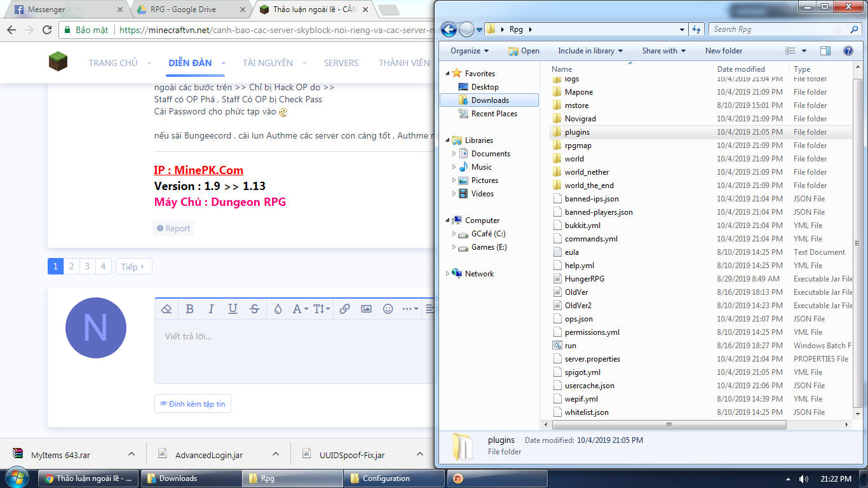Click the insert image icon in editor
Screen dimensions: 868x488
pyautogui.click(x=366, y=309)
